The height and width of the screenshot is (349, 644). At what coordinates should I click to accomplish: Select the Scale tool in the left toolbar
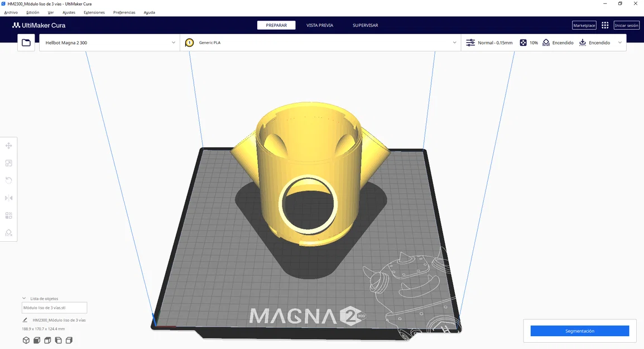[8, 163]
